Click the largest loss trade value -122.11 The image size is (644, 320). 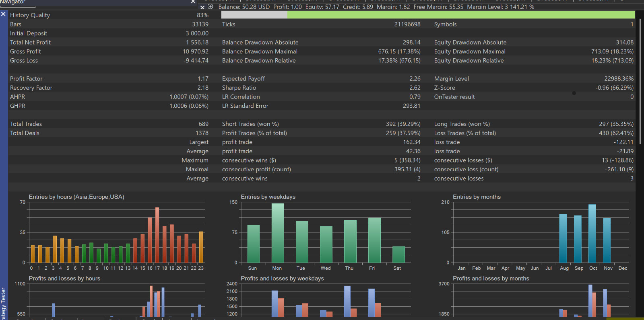coord(623,142)
